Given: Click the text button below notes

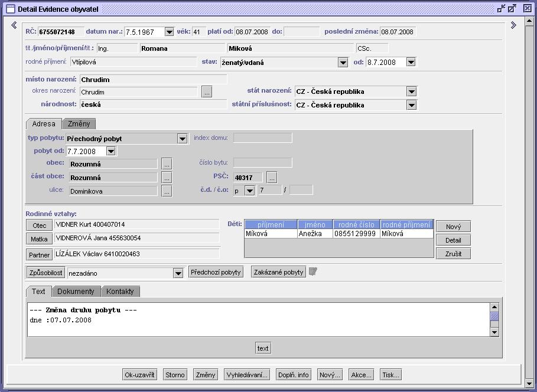Looking at the screenshot, I should tap(263, 348).
